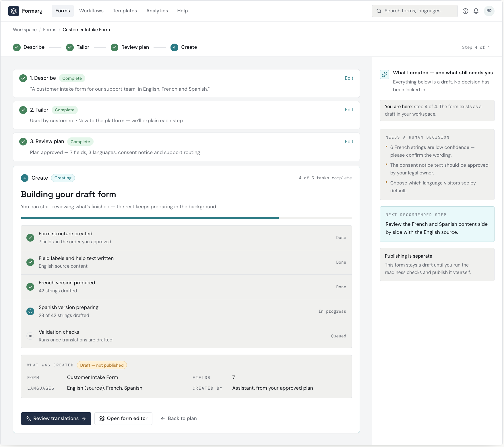504x447 pixels.
Task: Click the 'In progress' status text
Action: point(332,311)
